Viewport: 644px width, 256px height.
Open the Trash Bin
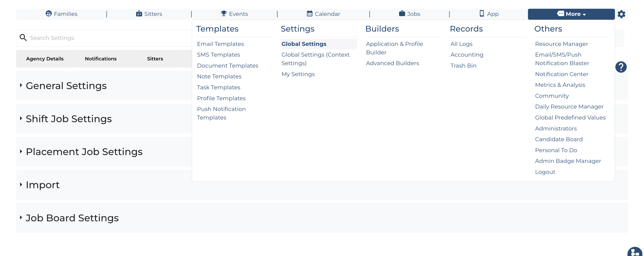click(x=463, y=66)
